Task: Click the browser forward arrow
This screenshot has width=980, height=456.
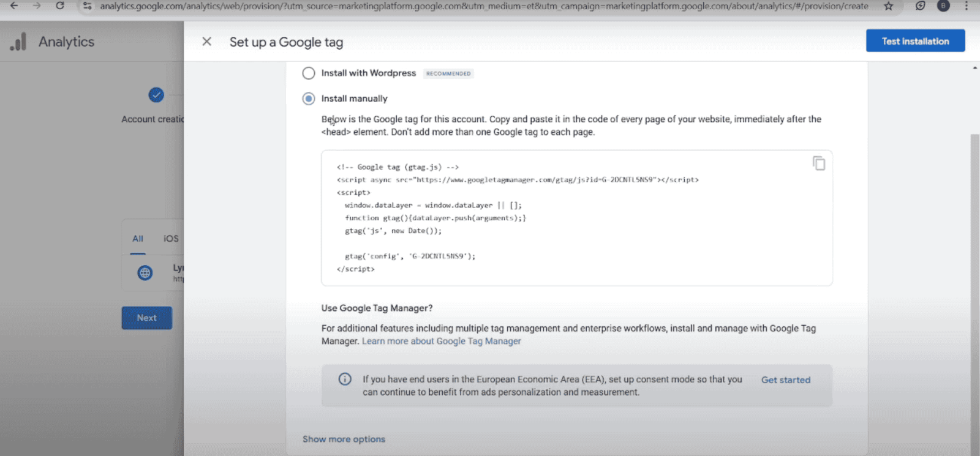Action: (37, 6)
